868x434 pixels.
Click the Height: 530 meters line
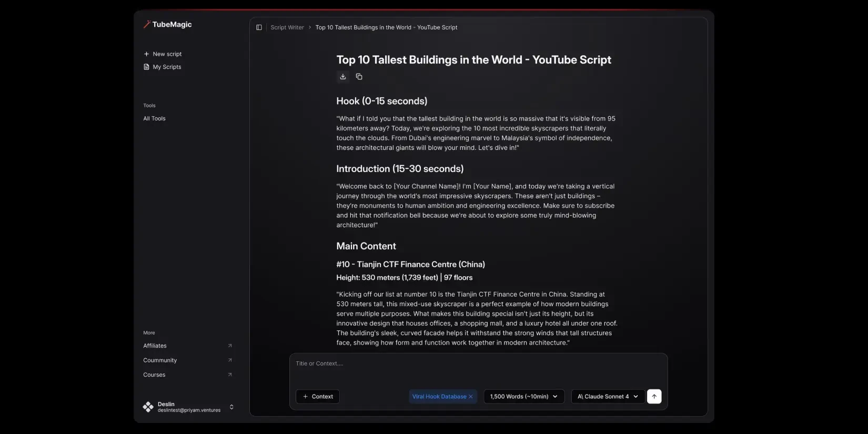tap(405, 278)
